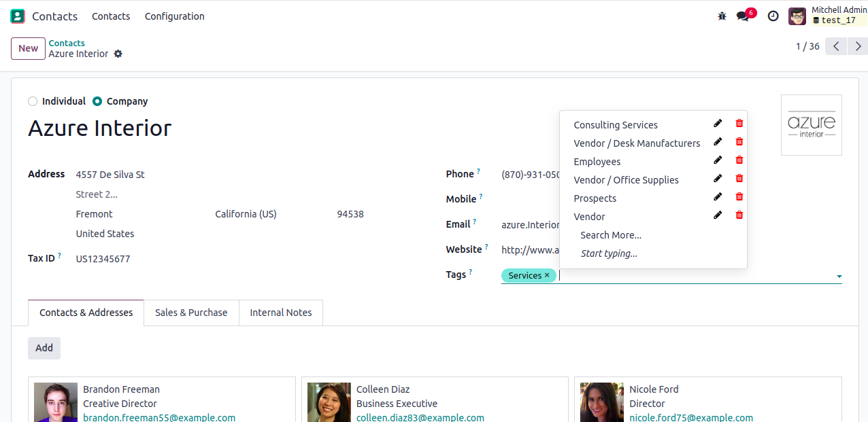Open the Contacts app home icon

pyautogui.click(x=18, y=16)
